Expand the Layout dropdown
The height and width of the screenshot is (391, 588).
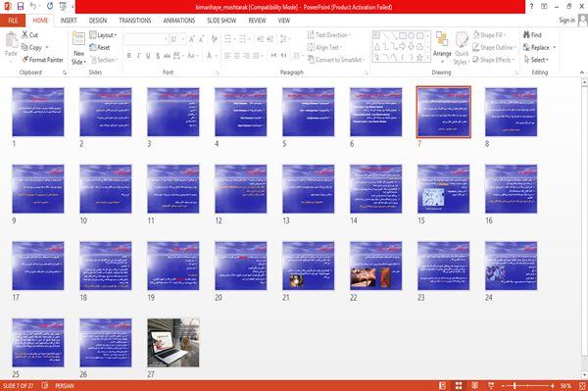(103, 35)
